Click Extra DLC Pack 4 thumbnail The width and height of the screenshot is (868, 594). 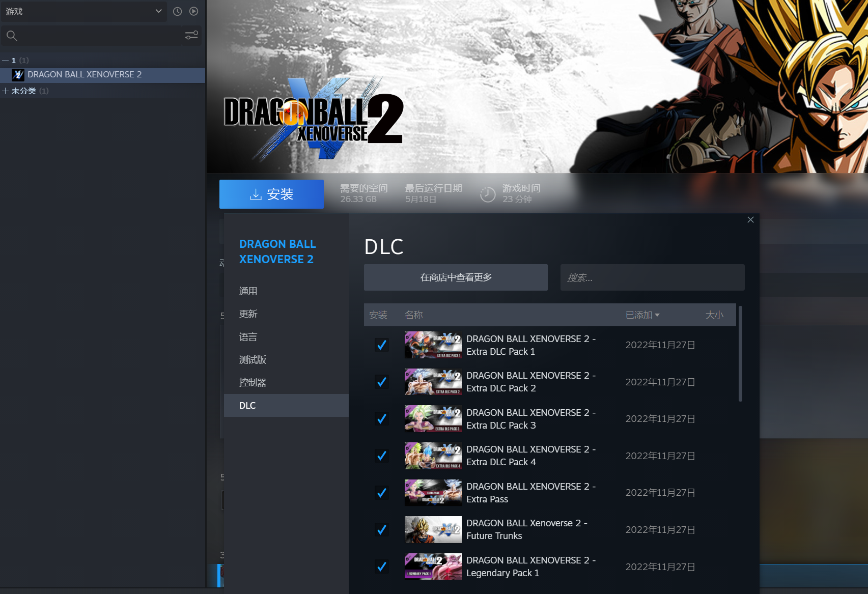433,456
